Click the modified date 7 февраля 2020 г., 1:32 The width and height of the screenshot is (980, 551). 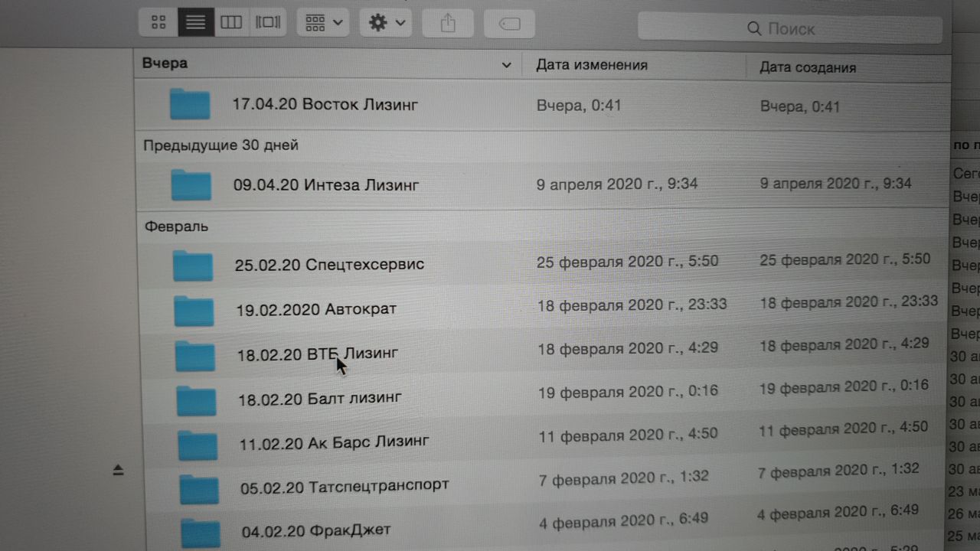(x=623, y=478)
